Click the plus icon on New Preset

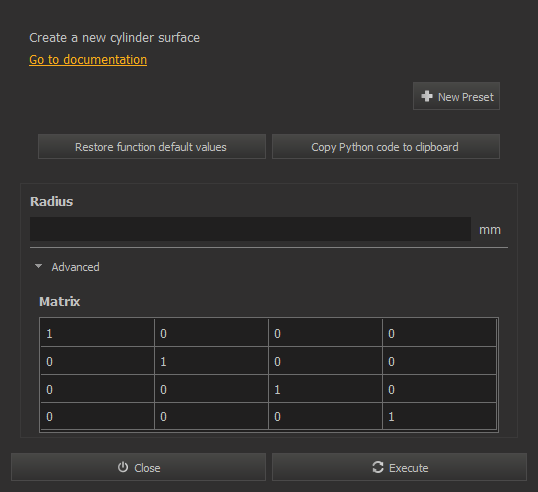point(426,96)
